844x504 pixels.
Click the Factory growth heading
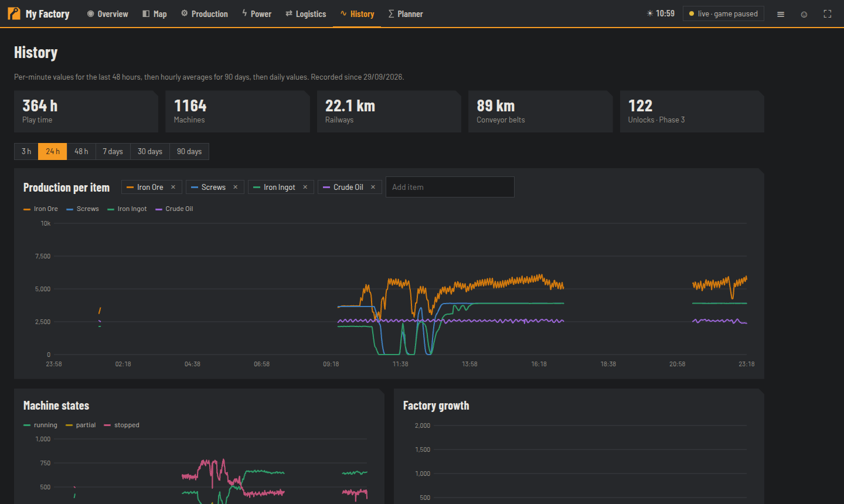click(x=436, y=406)
